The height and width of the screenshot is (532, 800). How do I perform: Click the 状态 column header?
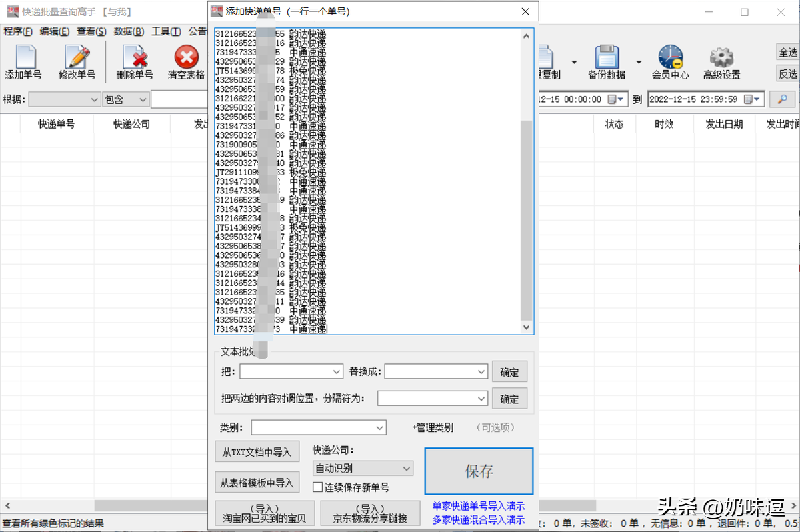pyautogui.click(x=614, y=124)
